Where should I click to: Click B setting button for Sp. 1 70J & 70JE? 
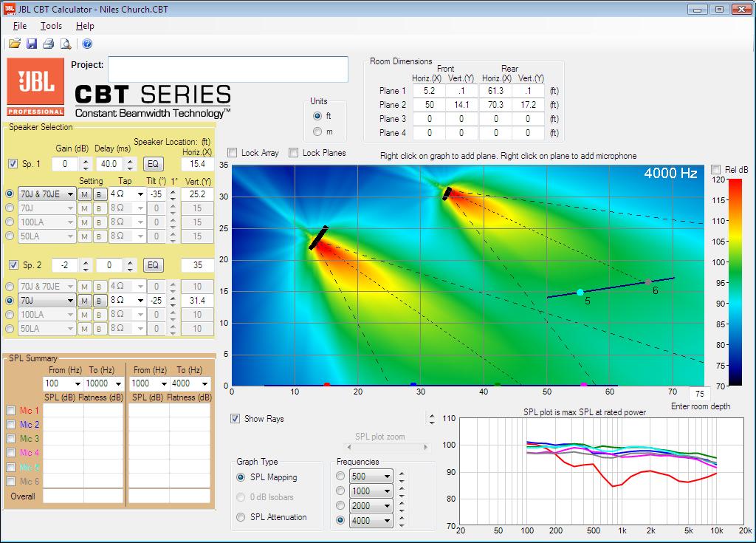pyautogui.click(x=100, y=194)
